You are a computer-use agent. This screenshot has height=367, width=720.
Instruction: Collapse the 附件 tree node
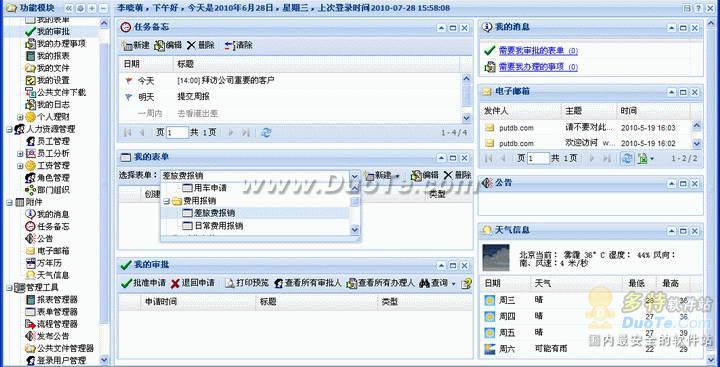coord(9,202)
